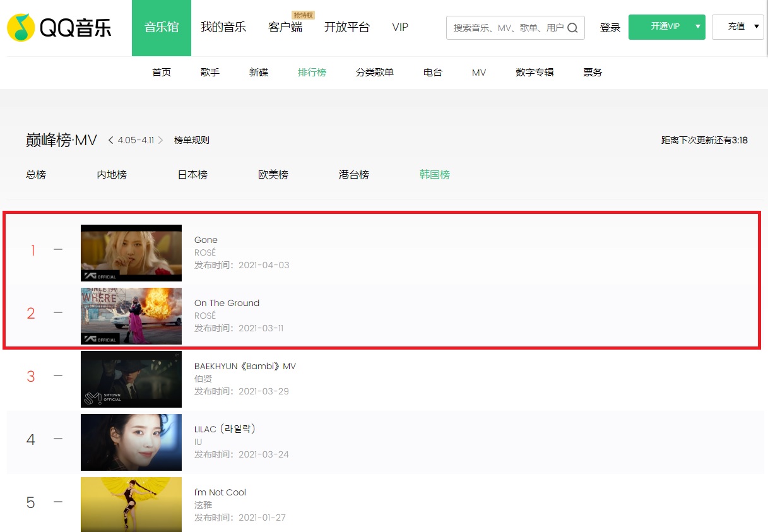Click artist ROSÉ under On The Ground

point(205,316)
